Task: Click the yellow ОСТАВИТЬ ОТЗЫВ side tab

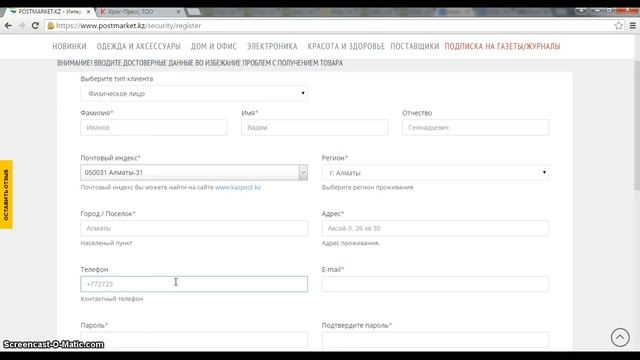Action: 6,195
